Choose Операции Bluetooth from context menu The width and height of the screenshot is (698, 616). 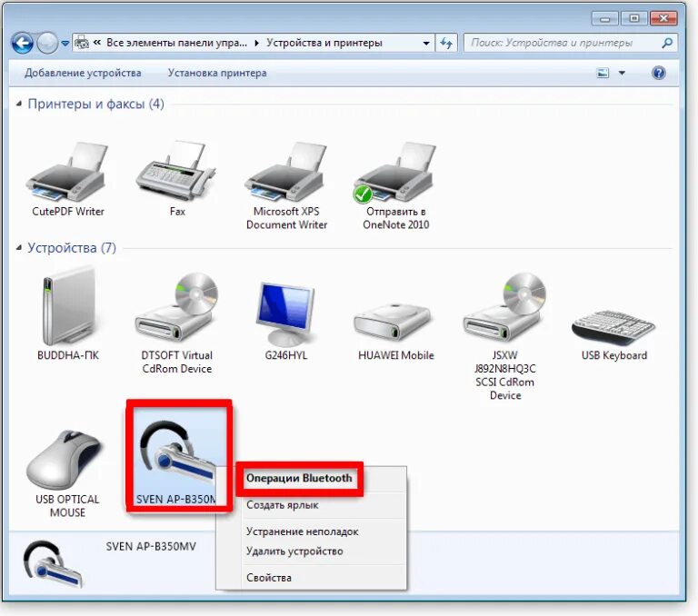299,478
